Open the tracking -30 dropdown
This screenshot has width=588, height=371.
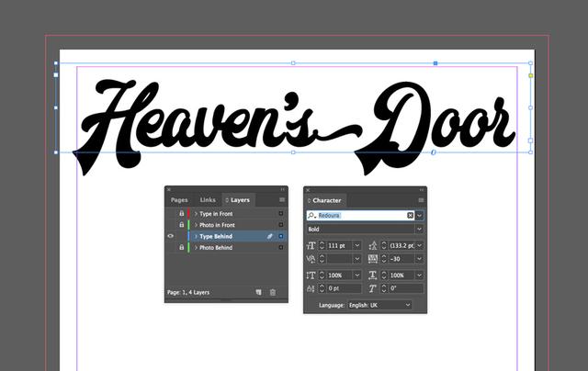[x=419, y=259]
